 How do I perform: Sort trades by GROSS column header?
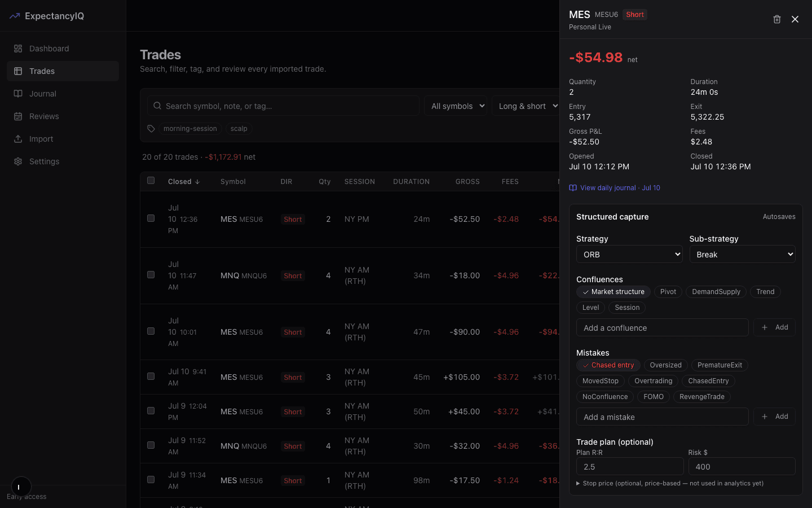coord(467,182)
